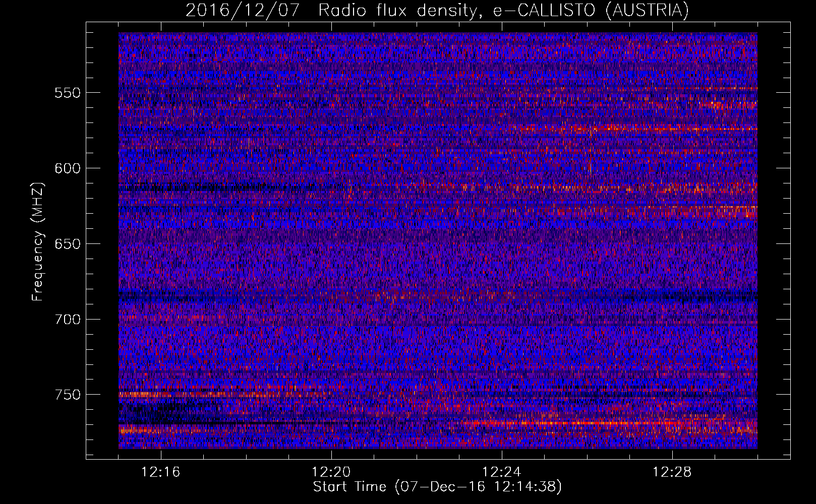The width and height of the screenshot is (816, 504).
Task: Select the 750 frequency tick label
Action: pos(68,395)
